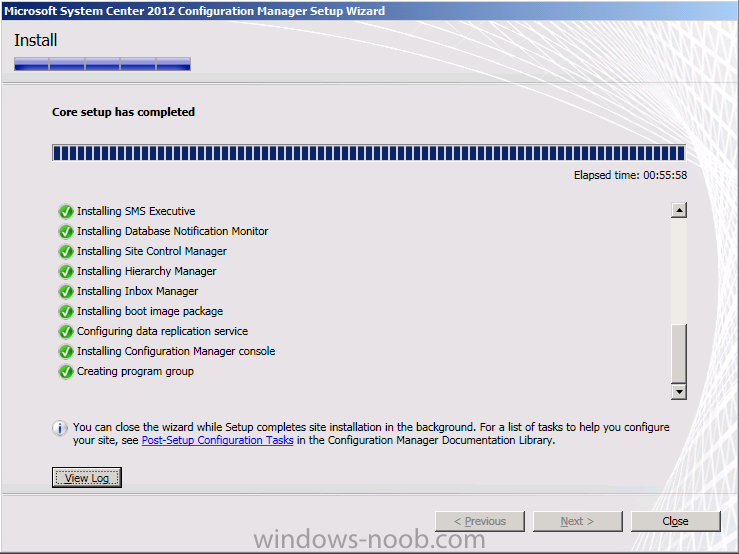The height and width of the screenshot is (554, 739).
Task: Select the text Configuring data replication service
Action: pos(162,331)
